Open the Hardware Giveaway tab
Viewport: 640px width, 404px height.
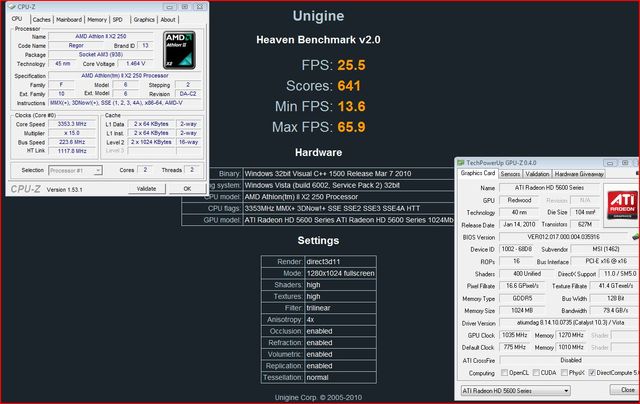tap(579, 174)
